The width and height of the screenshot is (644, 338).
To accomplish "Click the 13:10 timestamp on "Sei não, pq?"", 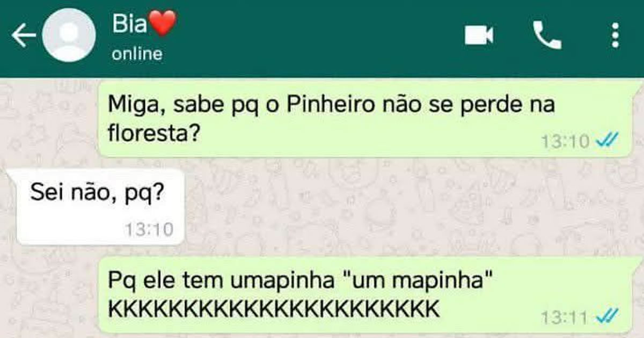I will tap(149, 230).
